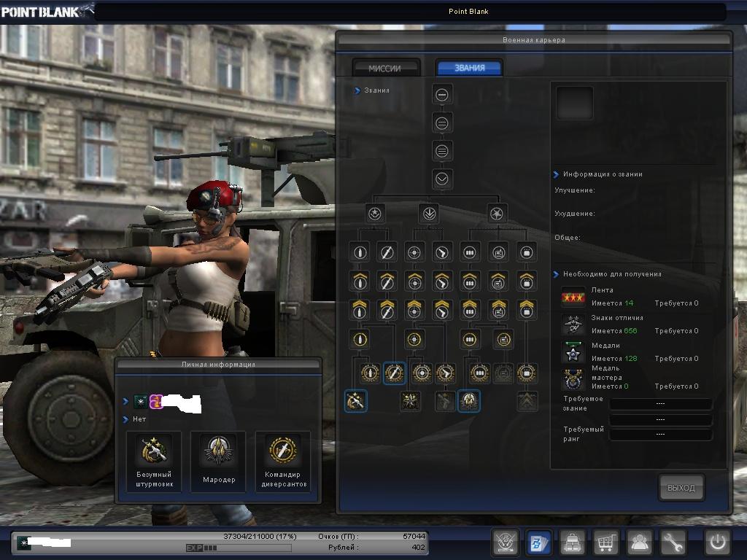Image resolution: width=747 pixels, height=560 pixels.
Task: Switch to the ЗВАНИЯ tab
Action: tap(469, 68)
